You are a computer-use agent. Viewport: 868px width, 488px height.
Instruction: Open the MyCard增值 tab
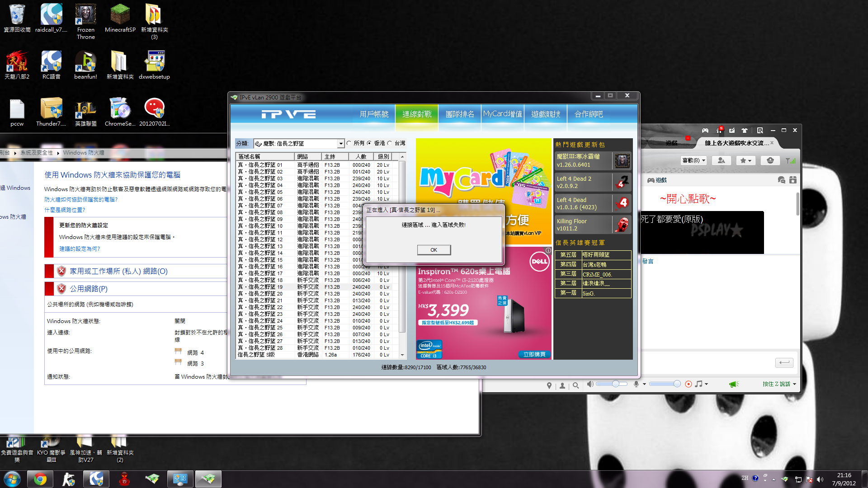coord(502,114)
